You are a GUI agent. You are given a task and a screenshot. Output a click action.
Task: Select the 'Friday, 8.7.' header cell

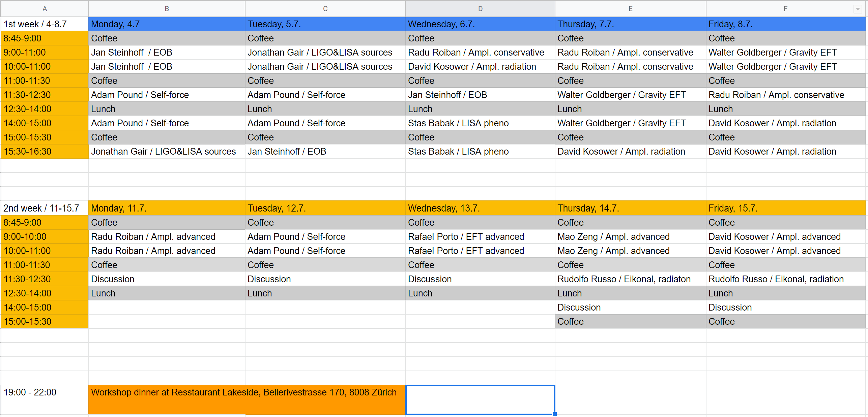tap(786, 24)
